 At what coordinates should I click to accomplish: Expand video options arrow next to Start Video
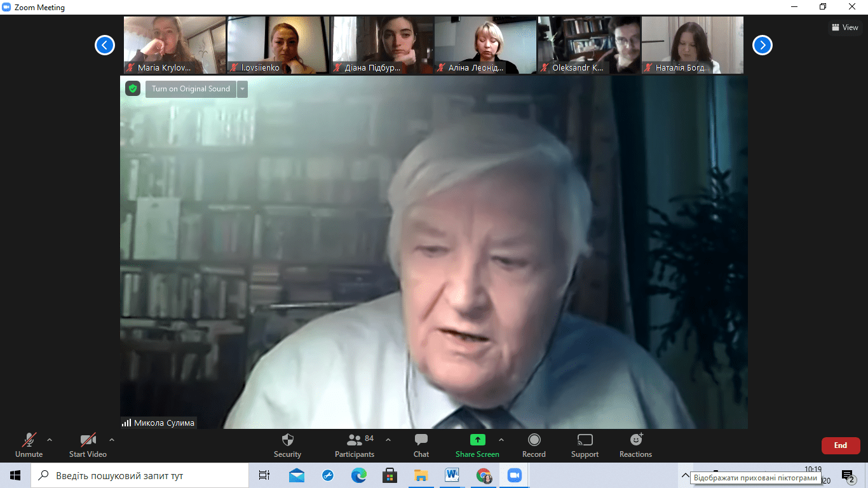click(x=112, y=440)
